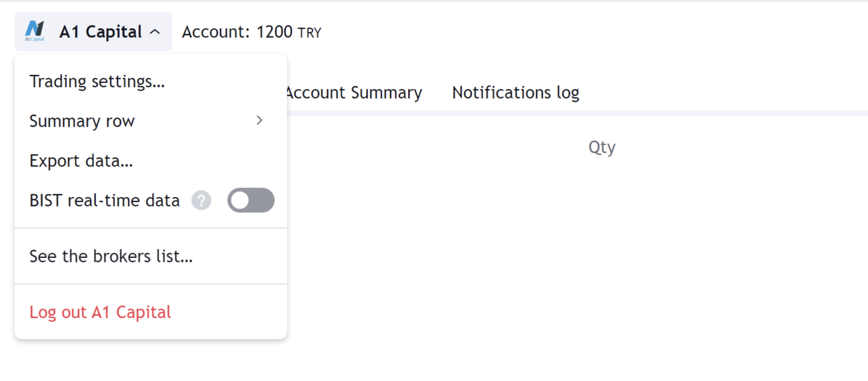Collapse the broker menu using the up chevron

click(155, 32)
